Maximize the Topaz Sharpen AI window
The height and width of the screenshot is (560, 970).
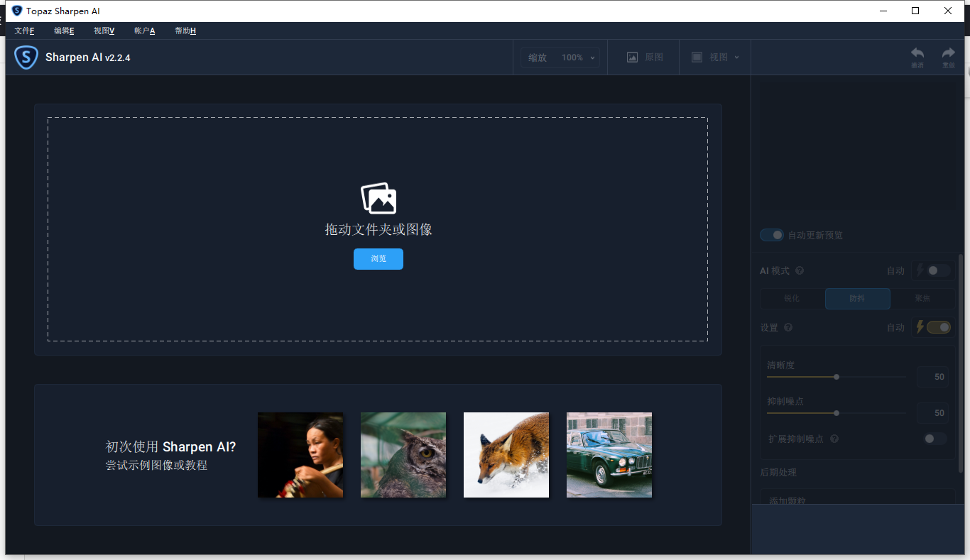pos(915,11)
